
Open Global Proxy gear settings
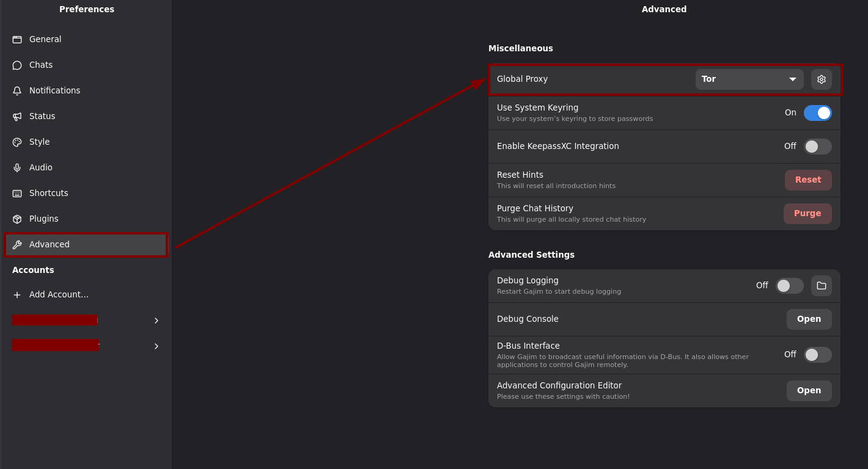point(821,79)
